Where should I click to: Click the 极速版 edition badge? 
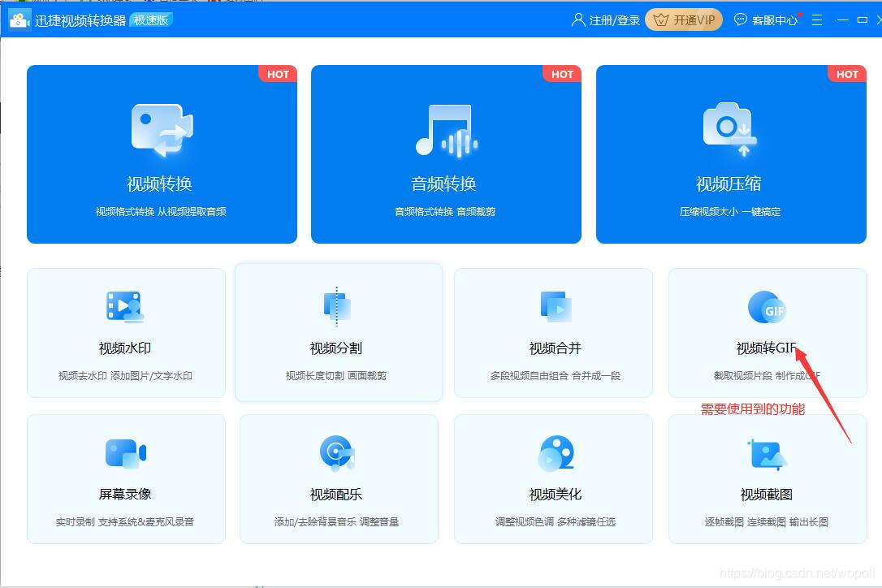click(x=151, y=20)
